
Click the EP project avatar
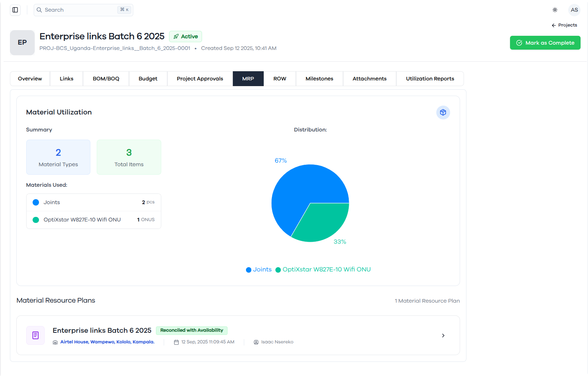[x=22, y=43]
